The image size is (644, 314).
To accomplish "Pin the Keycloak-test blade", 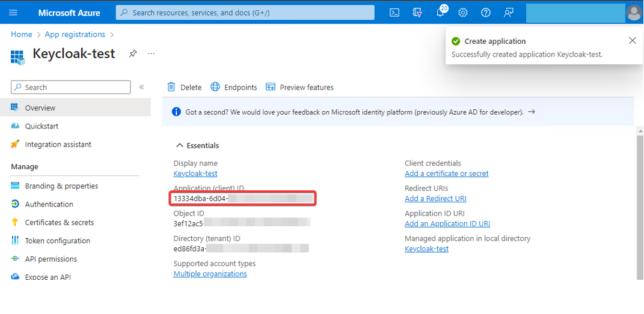I will point(133,53).
